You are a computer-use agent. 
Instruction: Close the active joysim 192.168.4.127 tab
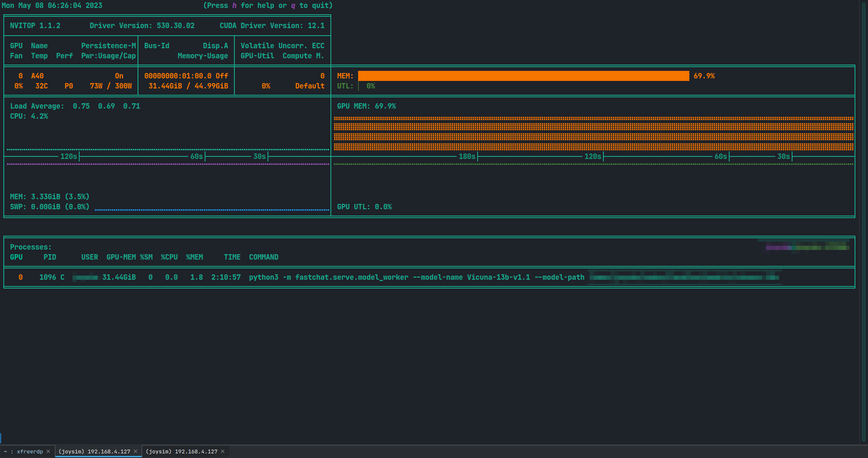(135, 452)
